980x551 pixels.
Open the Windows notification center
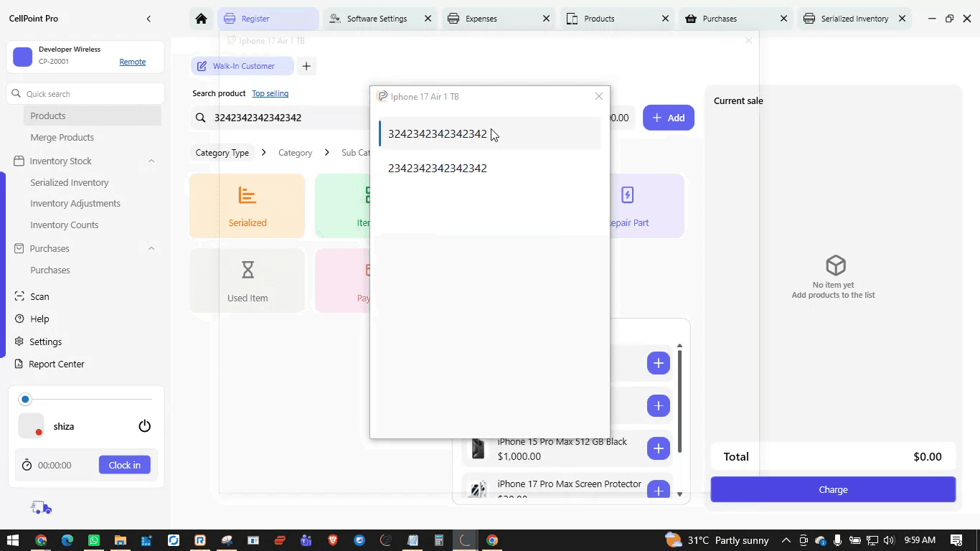(x=956, y=540)
